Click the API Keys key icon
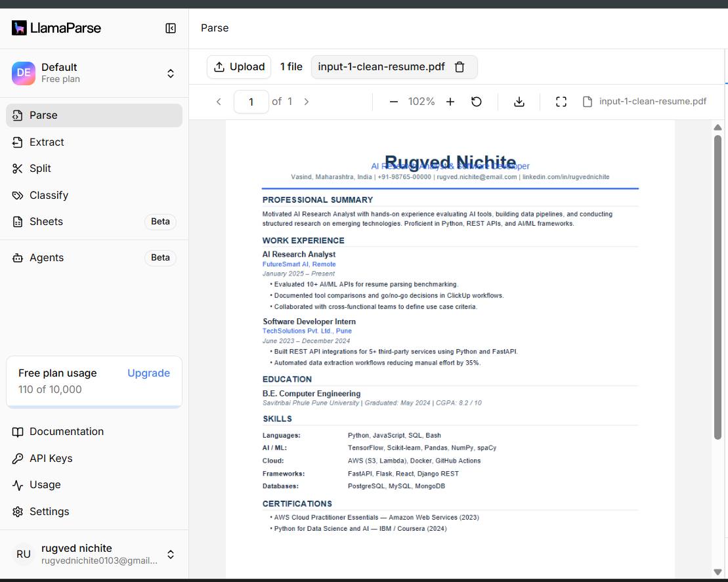Viewport: 728px width, 582px height. (18, 459)
